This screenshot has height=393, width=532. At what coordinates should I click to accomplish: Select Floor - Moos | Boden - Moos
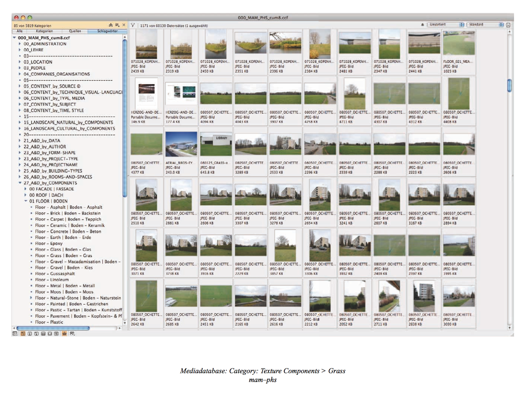point(64,292)
